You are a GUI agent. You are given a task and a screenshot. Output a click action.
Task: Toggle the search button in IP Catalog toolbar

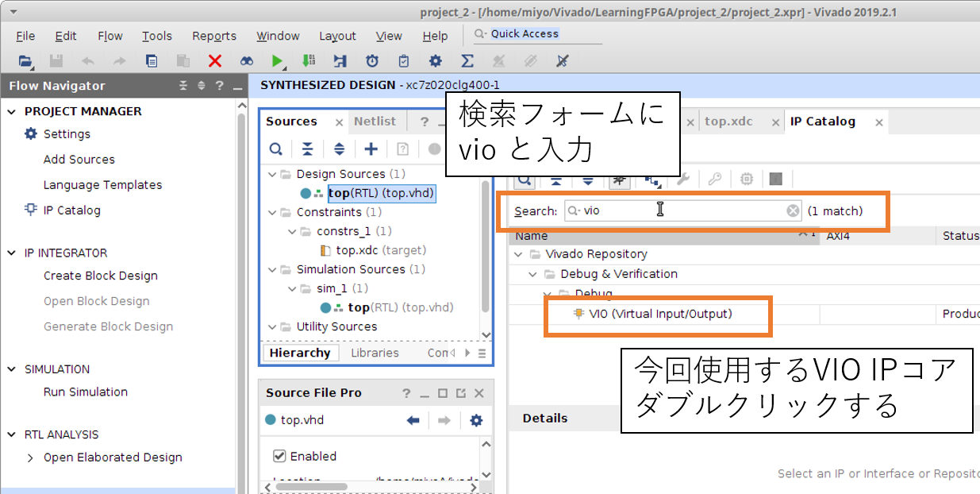(x=525, y=179)
